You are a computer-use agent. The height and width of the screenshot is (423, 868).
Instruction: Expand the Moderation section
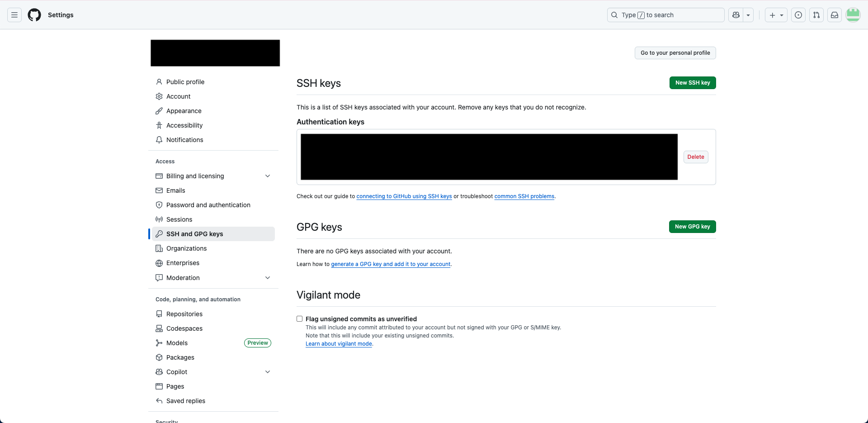[x=268, y=278]
